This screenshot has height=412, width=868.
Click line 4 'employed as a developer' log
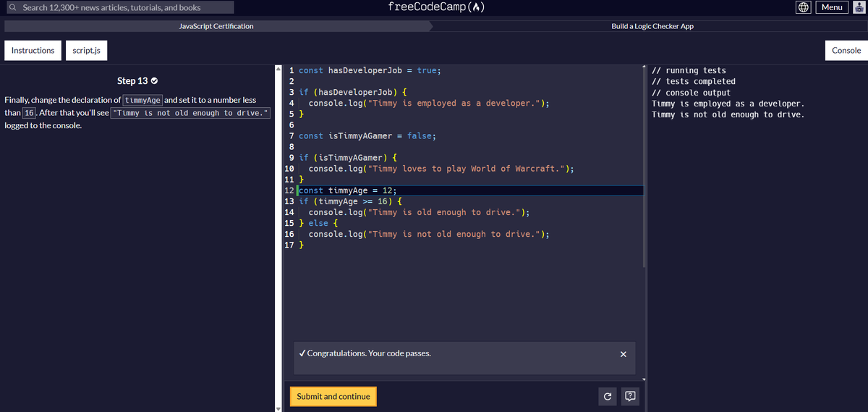(x=429, y=104)
